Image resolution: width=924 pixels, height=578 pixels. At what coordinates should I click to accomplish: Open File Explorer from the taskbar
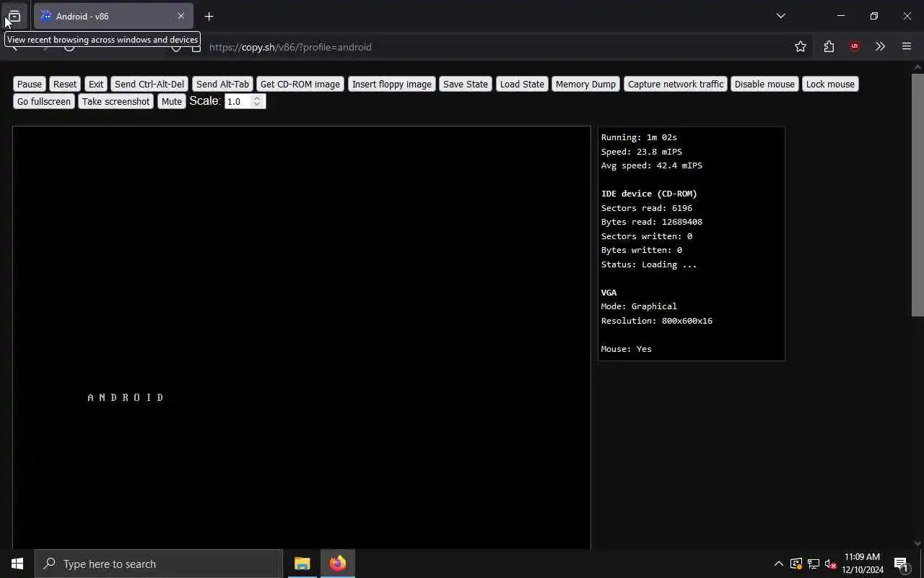coord(302,564)
